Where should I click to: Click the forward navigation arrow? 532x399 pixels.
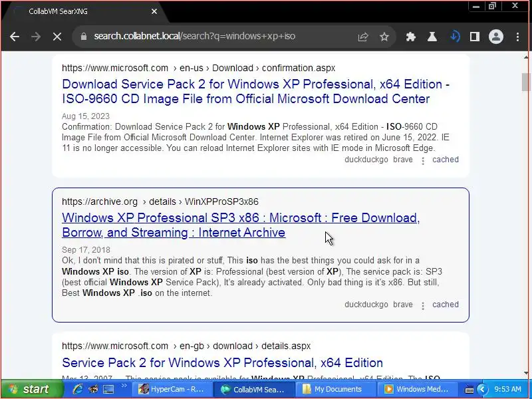[36, 37]
